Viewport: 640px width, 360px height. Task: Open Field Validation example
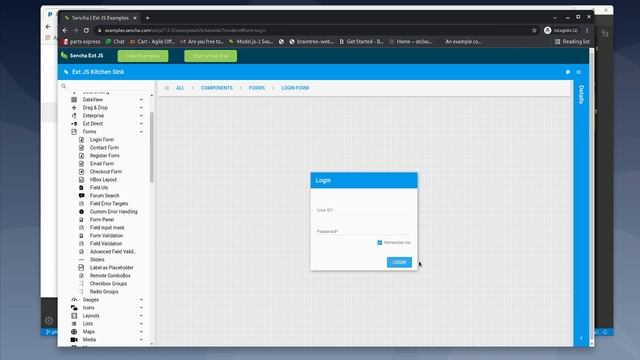click(106, 244)
